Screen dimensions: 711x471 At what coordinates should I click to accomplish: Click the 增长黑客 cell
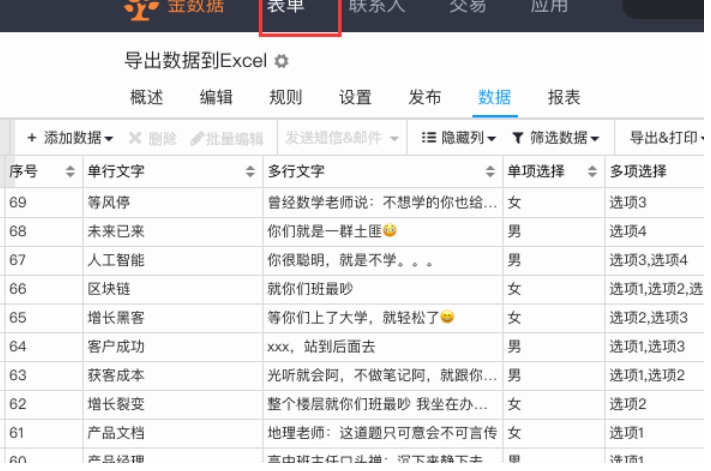point(173,318)
